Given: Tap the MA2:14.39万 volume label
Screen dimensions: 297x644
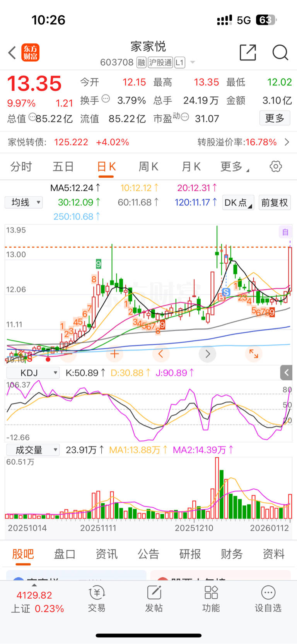Looking at the screenshot, I should point(203,450).
